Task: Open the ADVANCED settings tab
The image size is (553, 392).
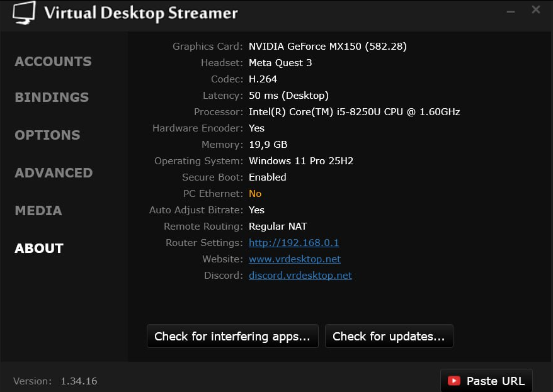Action: tap(54, 172)
